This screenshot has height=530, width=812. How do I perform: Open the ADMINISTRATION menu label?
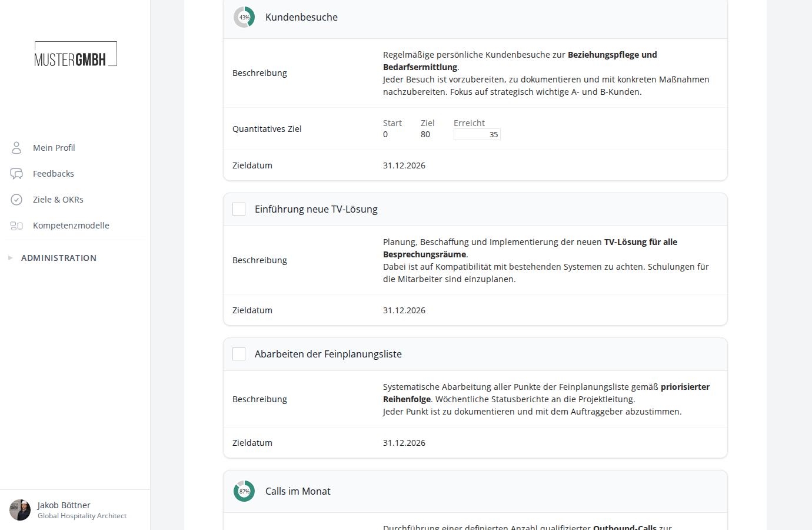pos(59,258)
